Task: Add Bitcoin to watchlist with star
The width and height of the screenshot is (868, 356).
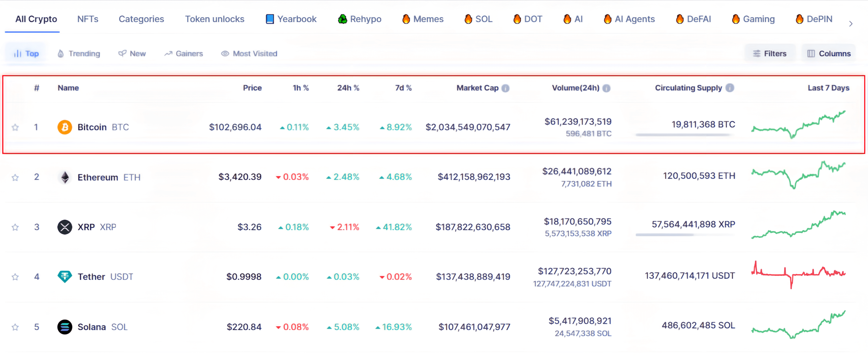Action: pos(15,127)
